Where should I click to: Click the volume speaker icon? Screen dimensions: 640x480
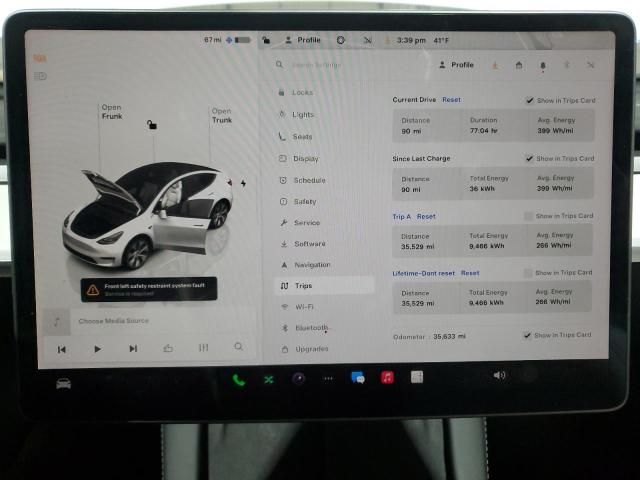pos(499,375)
